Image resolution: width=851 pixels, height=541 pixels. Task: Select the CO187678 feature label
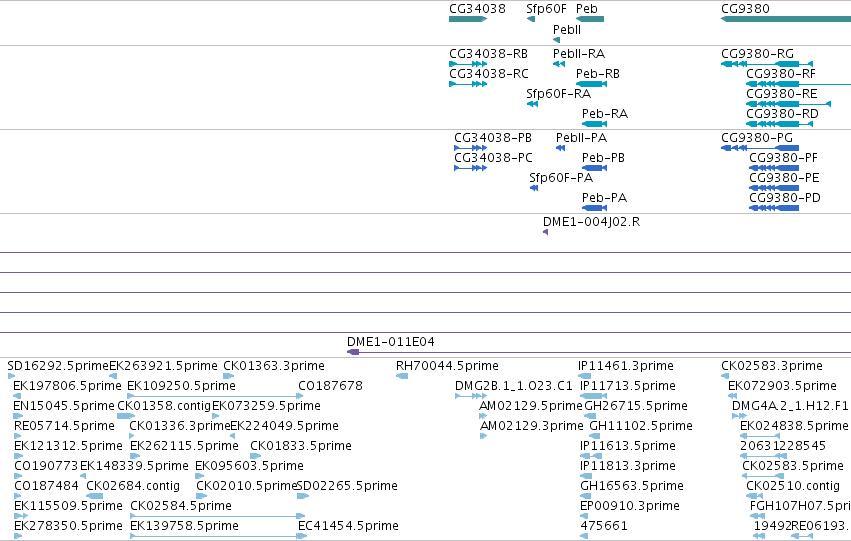tap(330, 386)
